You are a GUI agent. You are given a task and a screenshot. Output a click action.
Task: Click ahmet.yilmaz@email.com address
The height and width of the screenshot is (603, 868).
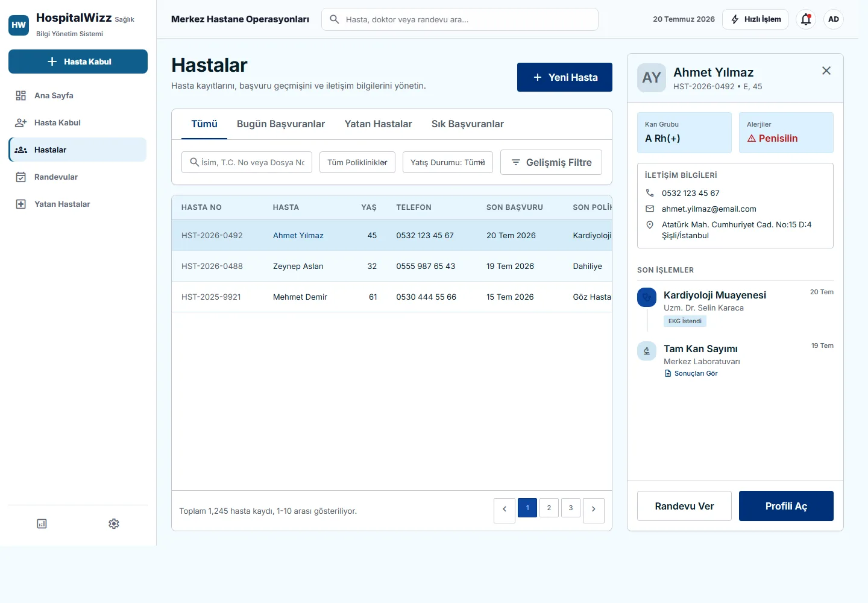(x=709, y=209)
